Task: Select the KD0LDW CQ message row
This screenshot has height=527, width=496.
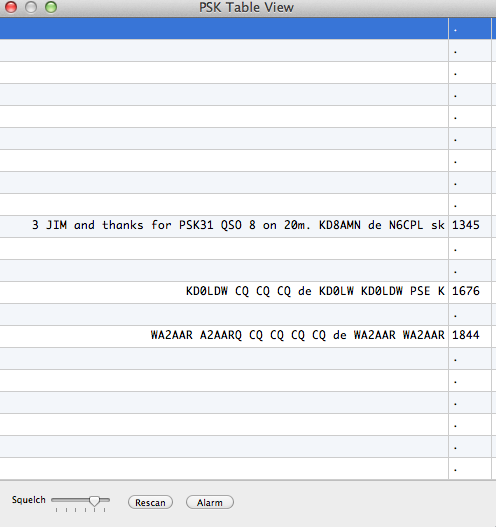Action: pyautogui.click(x=248, y=292)
